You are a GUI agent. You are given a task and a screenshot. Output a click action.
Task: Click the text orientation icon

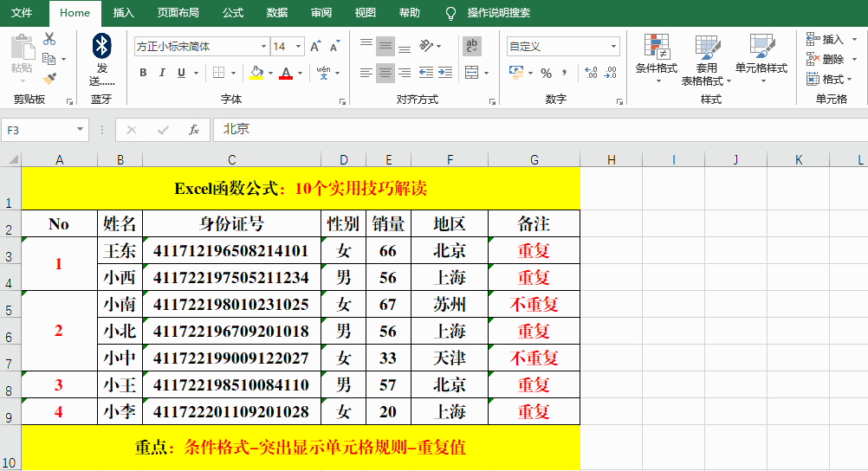[426, 46]
